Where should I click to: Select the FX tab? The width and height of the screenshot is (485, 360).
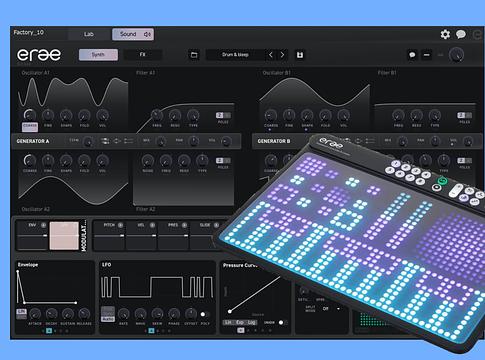(143, 55)
